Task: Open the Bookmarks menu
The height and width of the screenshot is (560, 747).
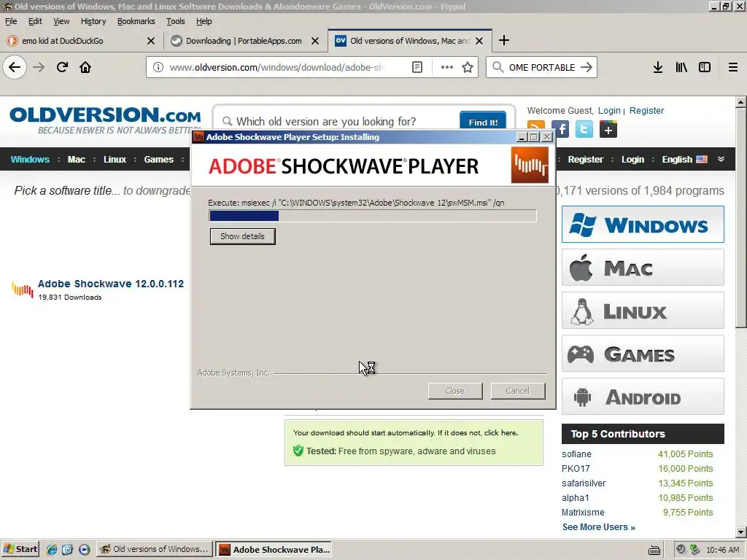Action: click(x=136, y=21)
